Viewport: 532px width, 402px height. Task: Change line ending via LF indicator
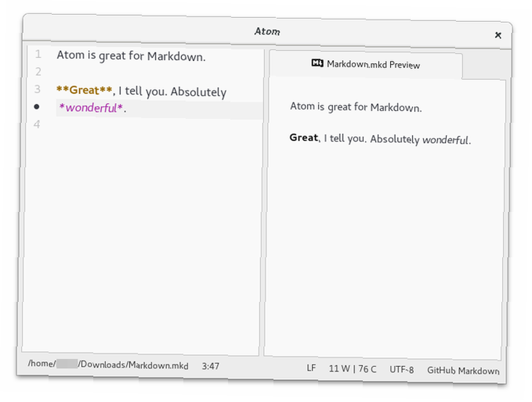(x=311, y=368)
